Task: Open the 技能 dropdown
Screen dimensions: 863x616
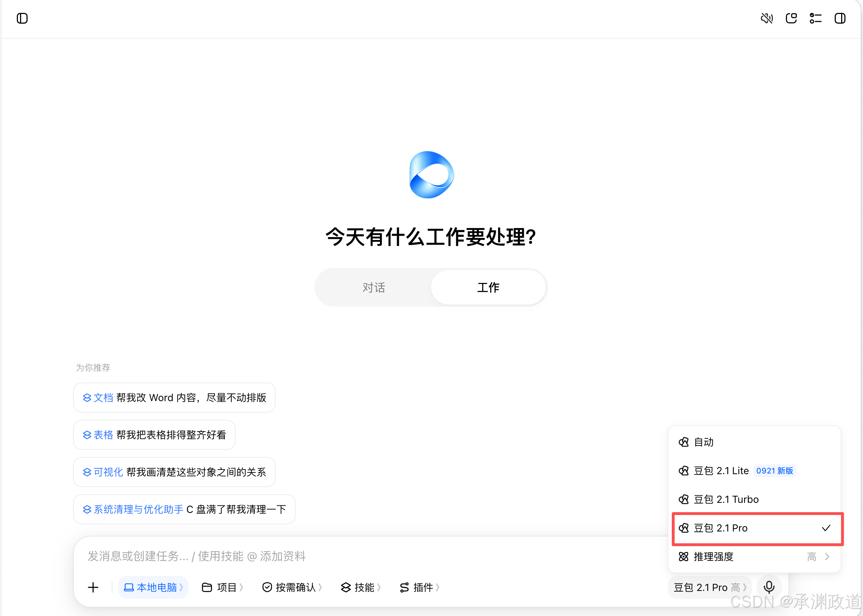Action: [361, 587]
